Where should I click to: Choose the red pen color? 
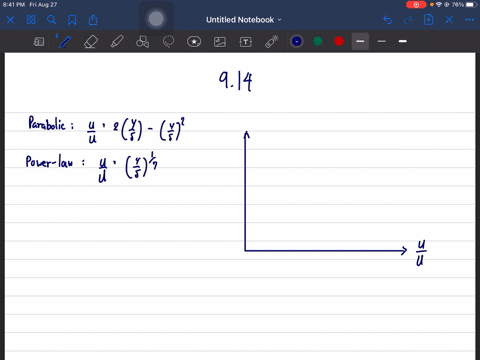pyautogui.click(x=339, y=41)
